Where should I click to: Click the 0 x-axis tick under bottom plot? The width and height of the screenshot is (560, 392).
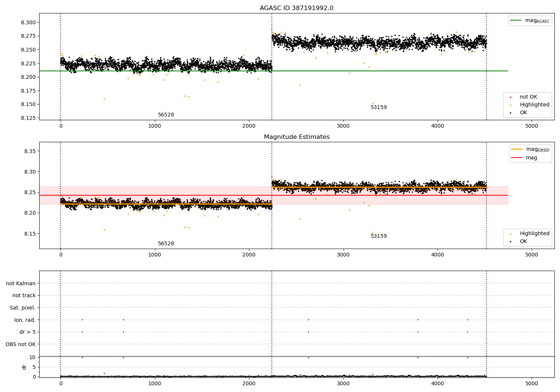[x=60, y=384]
